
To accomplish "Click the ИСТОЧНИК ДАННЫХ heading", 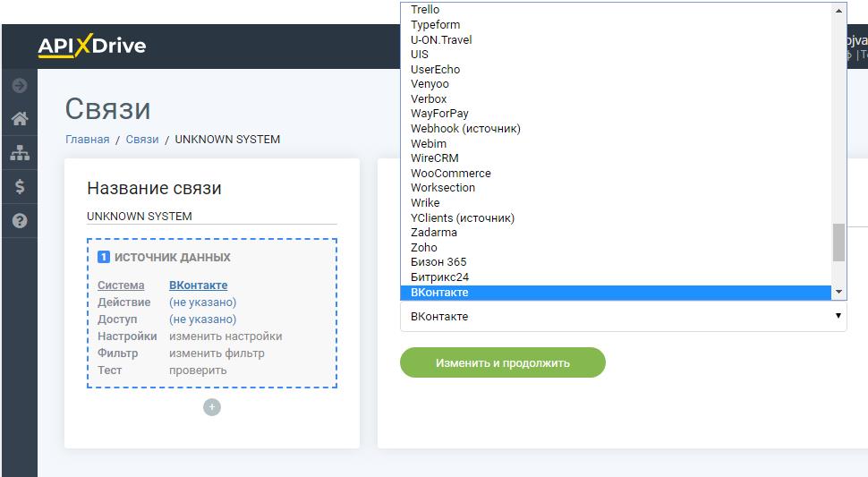I will coord(172,258).
